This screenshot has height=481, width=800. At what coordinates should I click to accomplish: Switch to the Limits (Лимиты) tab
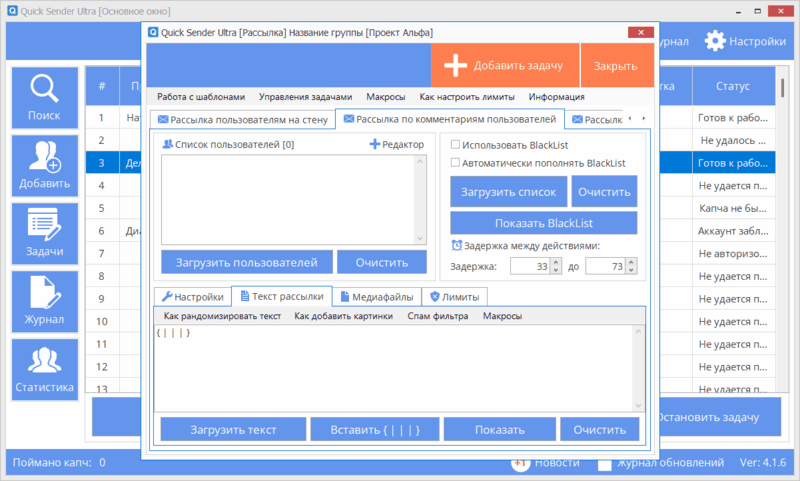click(x=454, y=297)
